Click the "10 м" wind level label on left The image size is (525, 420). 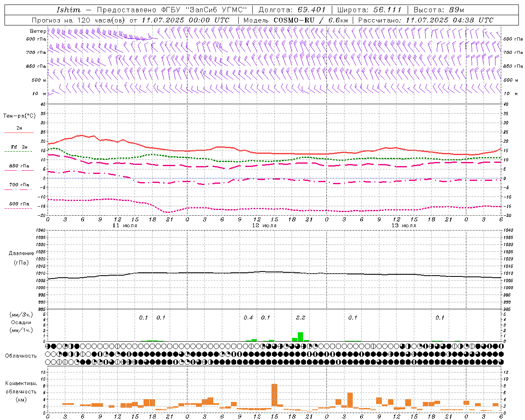pyautogui.click(x=39, y=94)
